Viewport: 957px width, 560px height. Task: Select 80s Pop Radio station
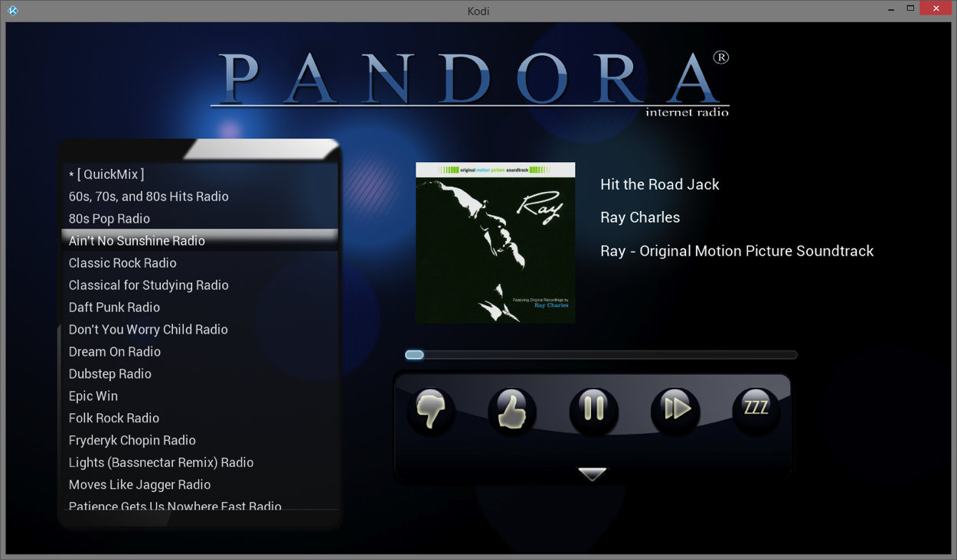tap(199, 219)
